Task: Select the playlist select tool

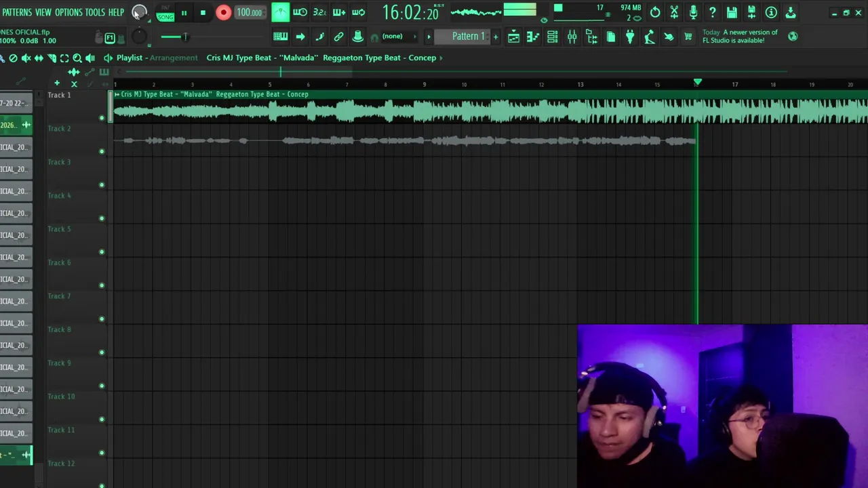Action: click(64, 58)
